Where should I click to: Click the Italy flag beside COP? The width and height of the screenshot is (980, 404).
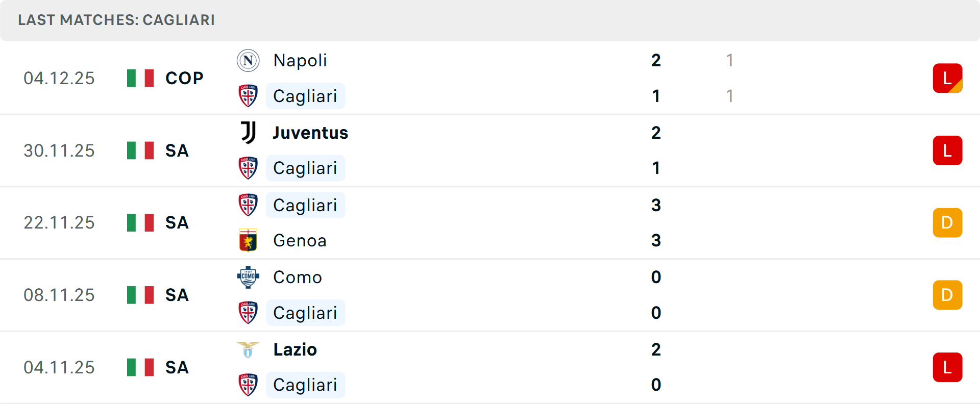click(x=140, y=78)
